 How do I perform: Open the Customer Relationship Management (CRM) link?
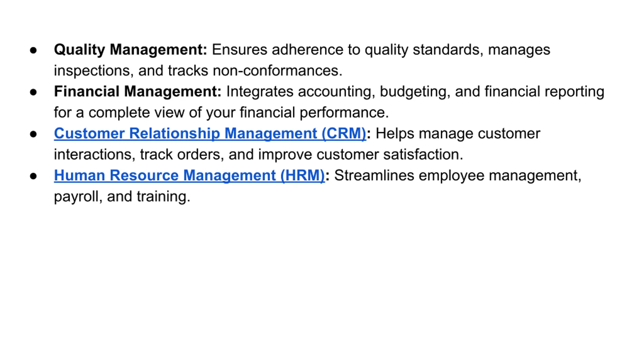(x=210, y=133)
